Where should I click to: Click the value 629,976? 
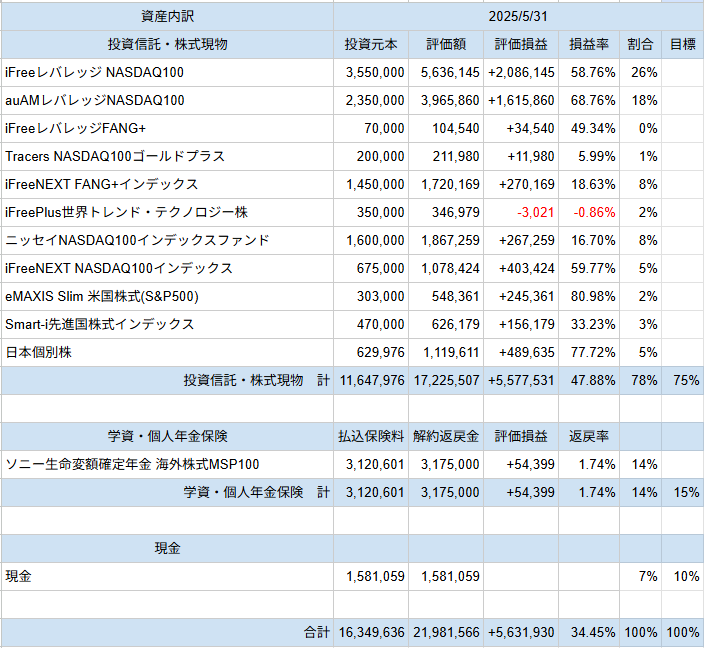pos(371,352)
